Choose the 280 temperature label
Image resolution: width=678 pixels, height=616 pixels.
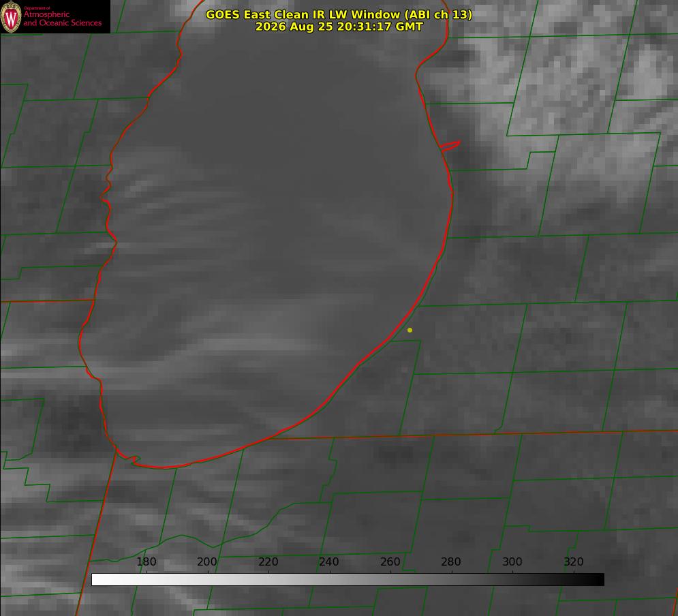(451, 561)
